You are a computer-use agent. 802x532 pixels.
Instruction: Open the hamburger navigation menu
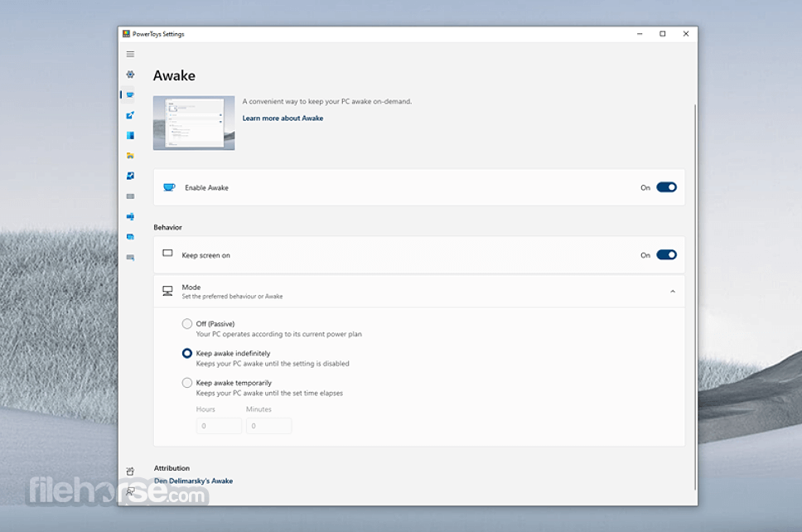(130, 54)
